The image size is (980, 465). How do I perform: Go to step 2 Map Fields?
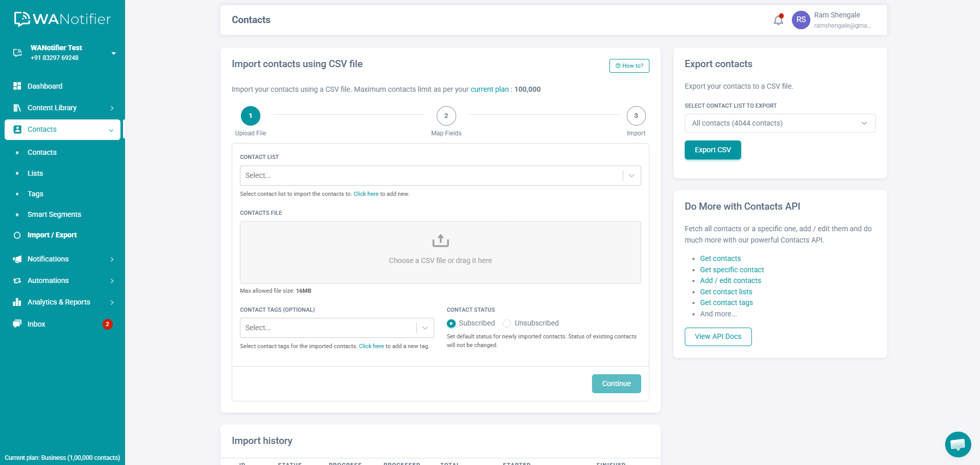tap(446, 116)
